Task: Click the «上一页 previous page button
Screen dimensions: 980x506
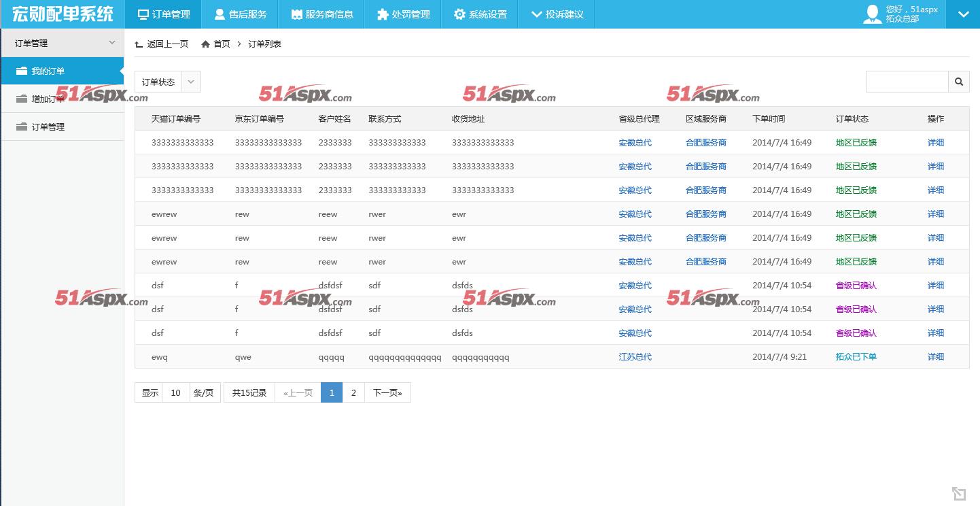Action: coord(298,392)
